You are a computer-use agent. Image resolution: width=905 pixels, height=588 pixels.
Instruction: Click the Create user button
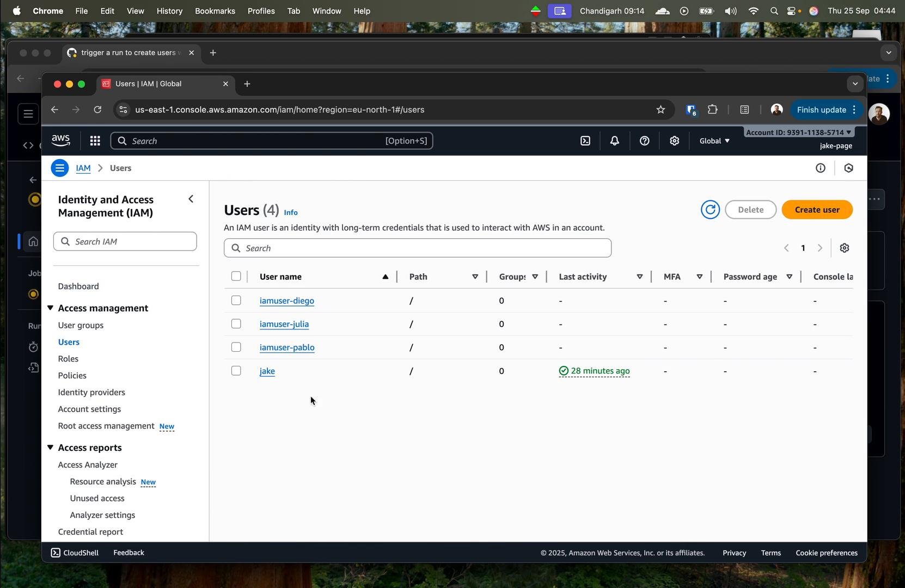coord(817,210)
